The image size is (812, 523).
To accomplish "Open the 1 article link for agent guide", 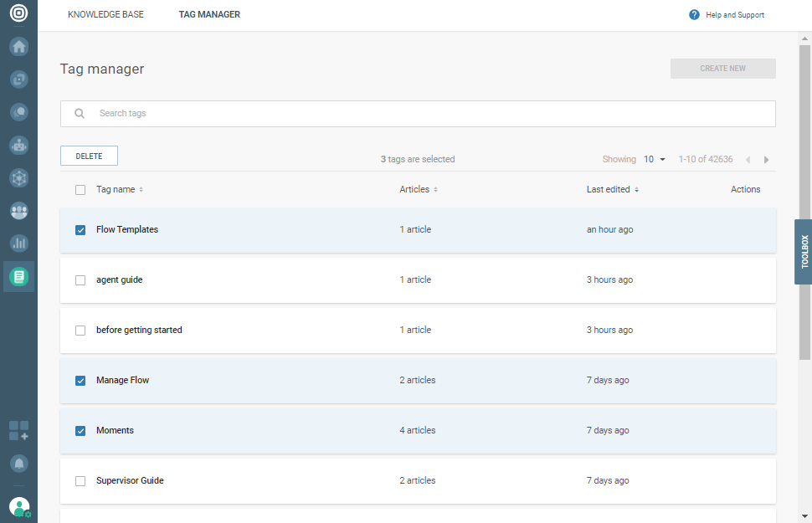I will pyautogui.click(x=415, y=279).
